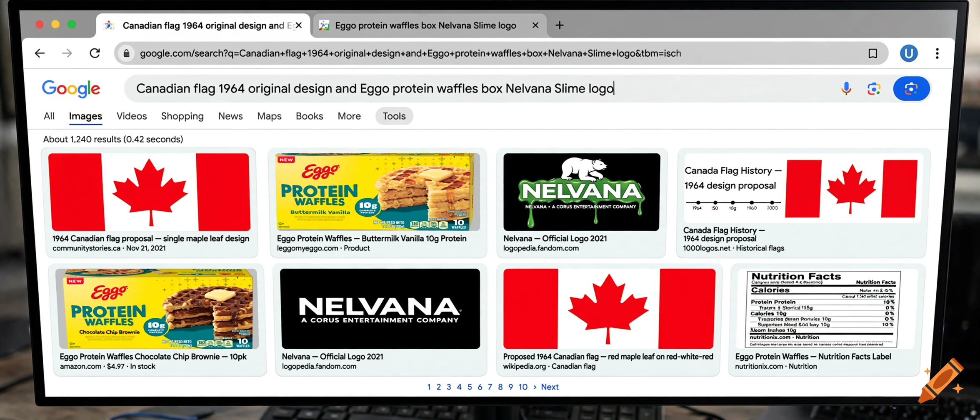Click 1000logos.net Historical flags source
980x420 pixels.
[x=733, y=248]
